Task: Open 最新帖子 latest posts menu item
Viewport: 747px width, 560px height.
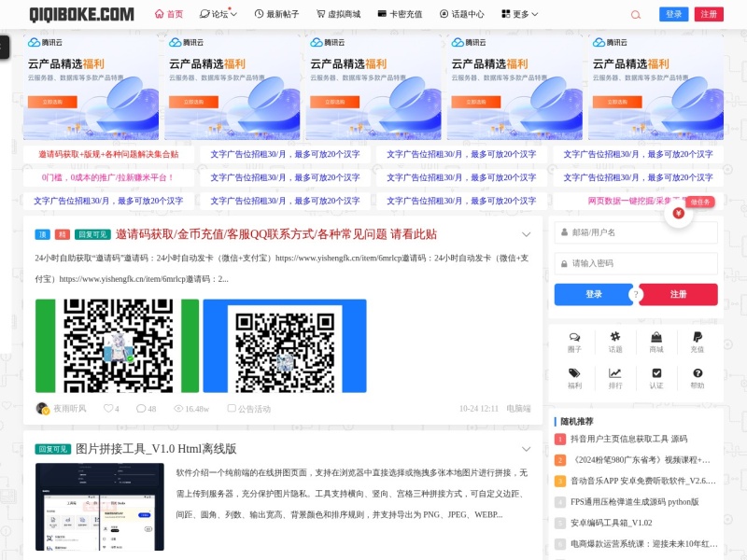Action: [276, 14]
